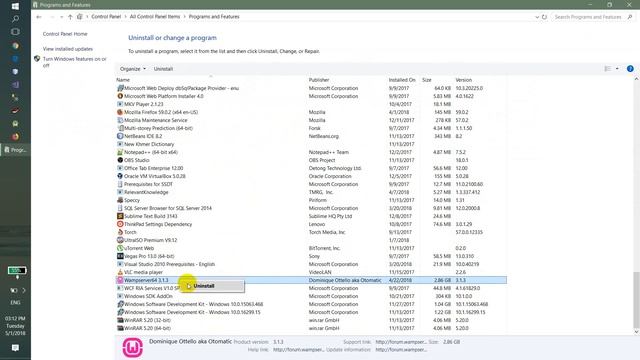Select MKV Player 2.1.23 row
Viewport: 640px width, 360px height.
(311, 104)
